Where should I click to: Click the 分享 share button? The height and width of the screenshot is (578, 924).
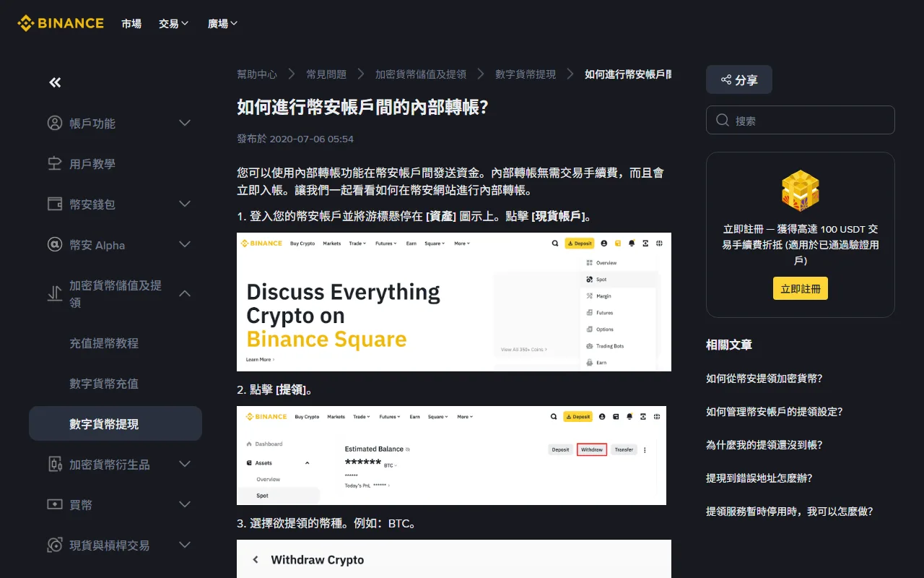[739, 79]
